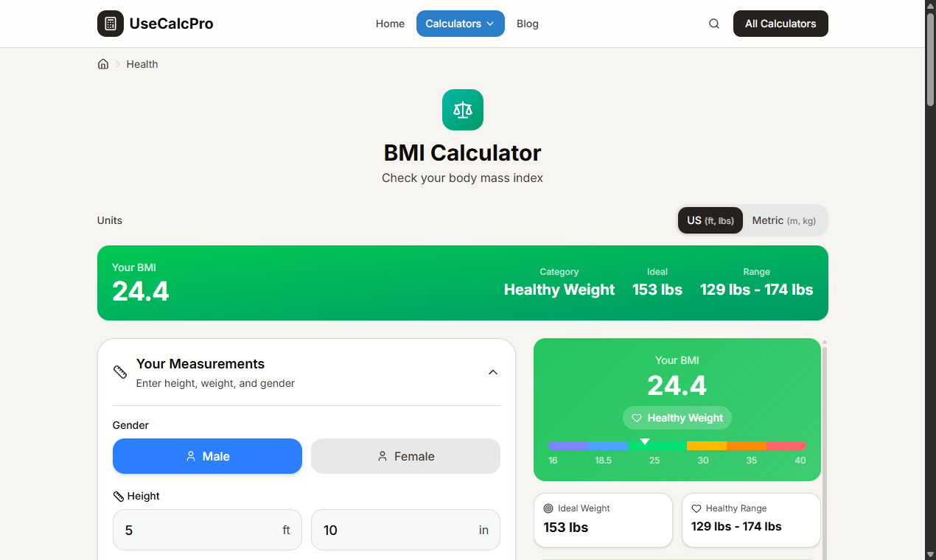Image resolution: width=936 pixels, height=560 pixels.
Task: Open the Calculators dropdown menu
Action: tap(461, 24)
